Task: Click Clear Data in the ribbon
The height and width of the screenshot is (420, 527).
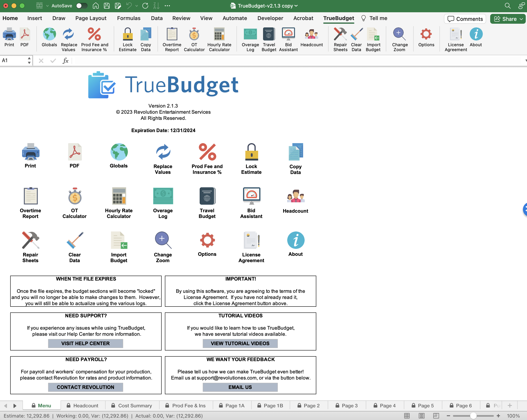Action: point(356,40)
